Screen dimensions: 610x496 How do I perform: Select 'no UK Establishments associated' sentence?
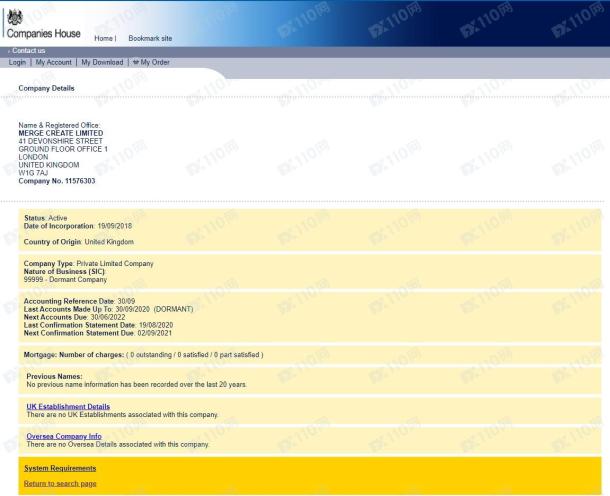point(123,415)
